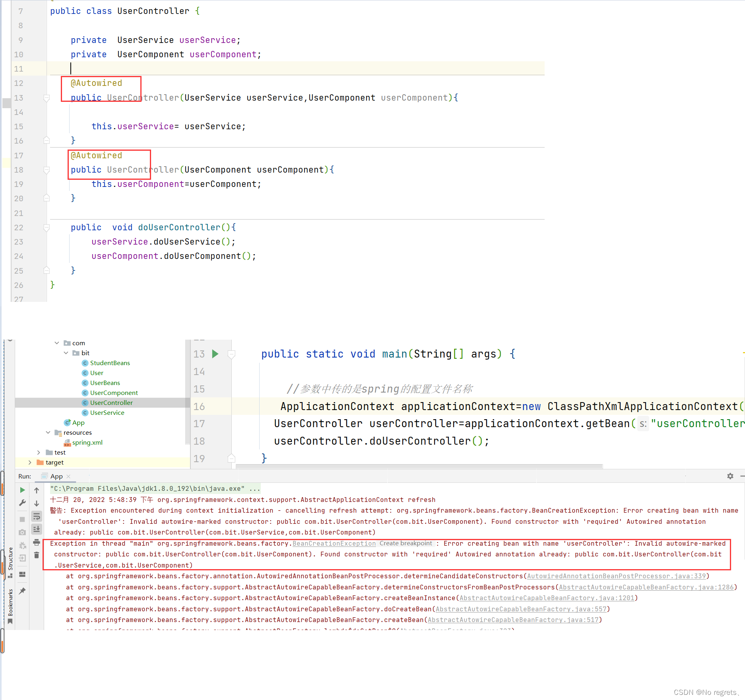The height and width of the screenshot is (700, 745).
Task: Click the Clear All trash icon
Action: (37, 555)
